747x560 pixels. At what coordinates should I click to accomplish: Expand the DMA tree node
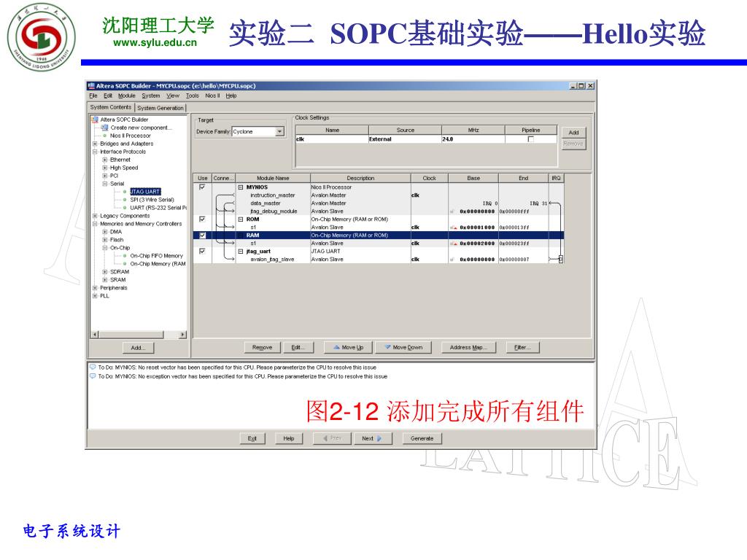(105, 232)
